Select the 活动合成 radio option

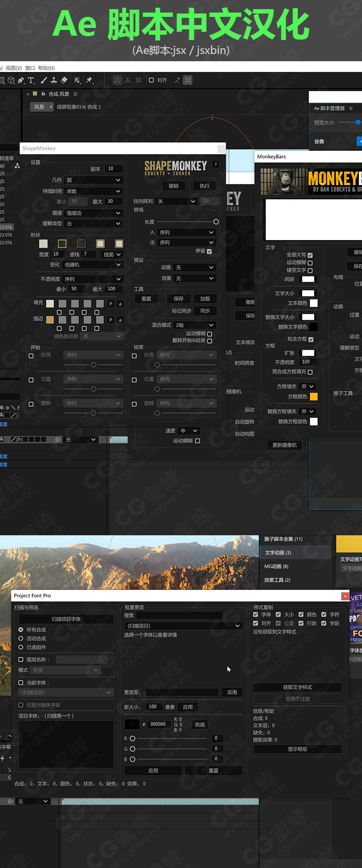pyautogui.click(x=21, y=638)
